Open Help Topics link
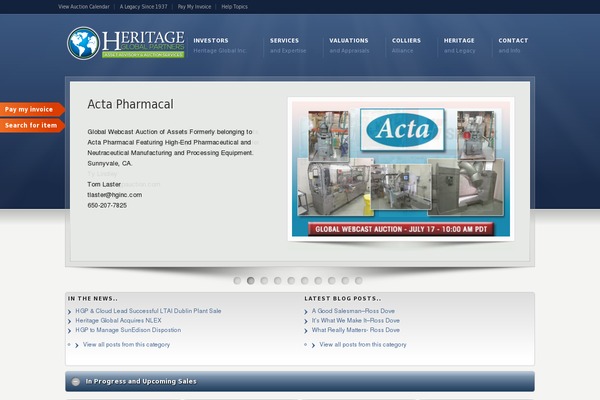 [235, 7]
